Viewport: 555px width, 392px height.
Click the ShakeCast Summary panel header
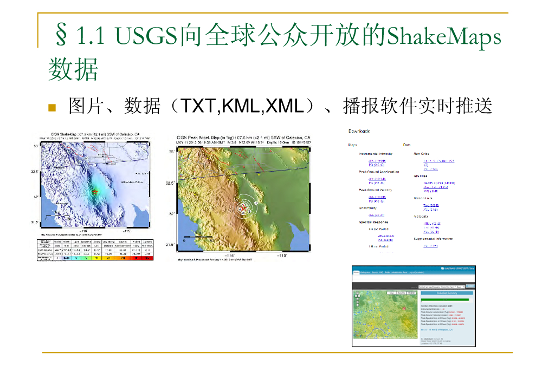click(x=447, y=293)
